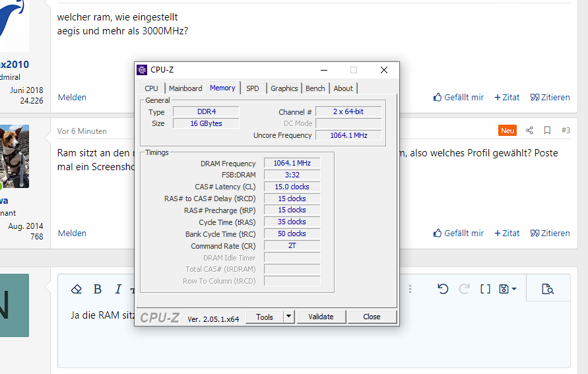Click Melden on the first post
This screenshot has height=374, width=588.
click(x=72, y=98)
